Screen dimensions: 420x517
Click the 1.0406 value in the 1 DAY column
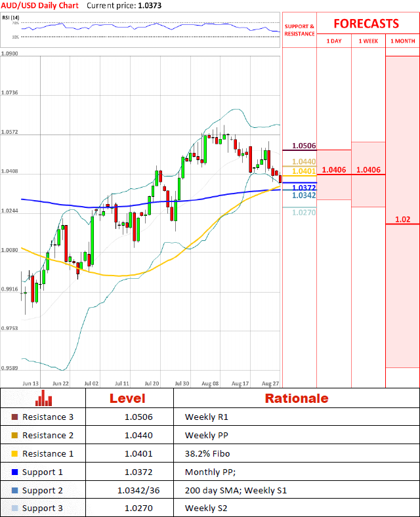click(x=334, y=170)
